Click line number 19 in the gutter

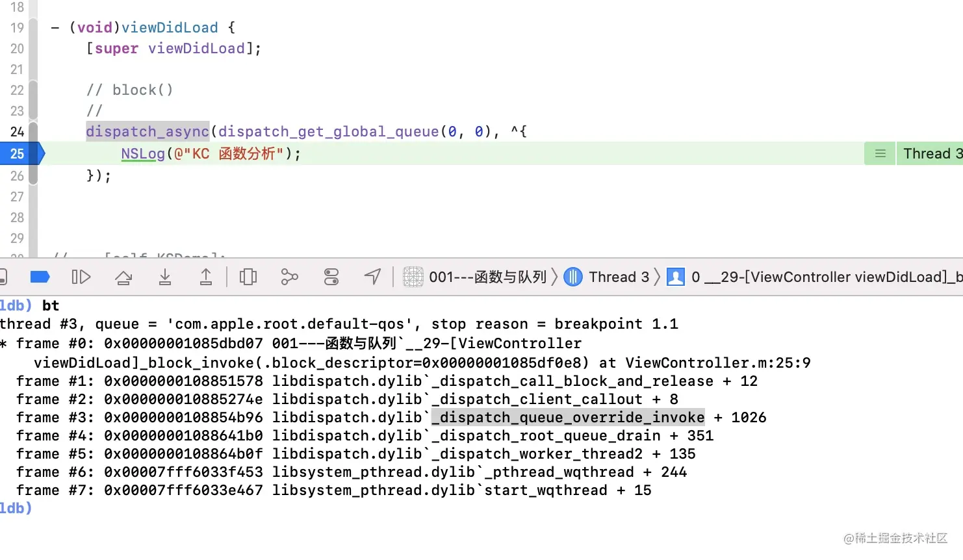click(x=17, y=27)
